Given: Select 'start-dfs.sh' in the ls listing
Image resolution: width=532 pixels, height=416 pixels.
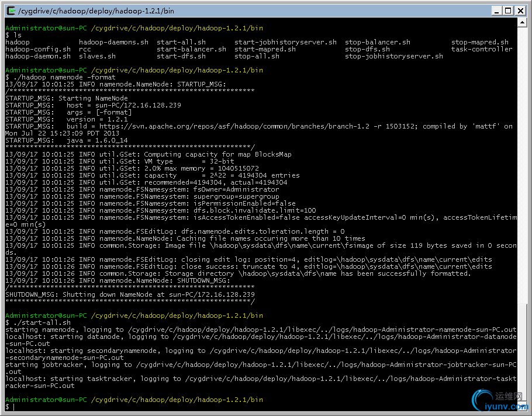Looking at the screenshot, I should pos(181,56).
